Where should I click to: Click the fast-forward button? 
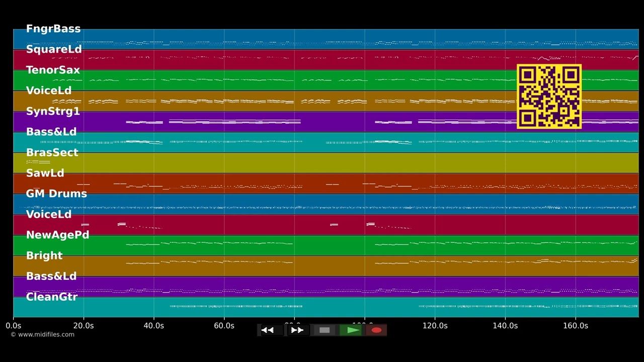[x=297, y=330]
